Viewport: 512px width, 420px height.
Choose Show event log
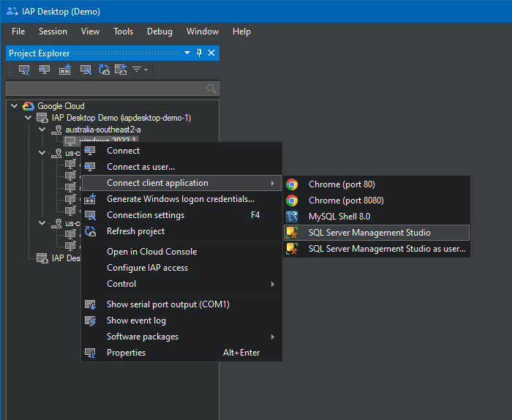pos(181,320)
